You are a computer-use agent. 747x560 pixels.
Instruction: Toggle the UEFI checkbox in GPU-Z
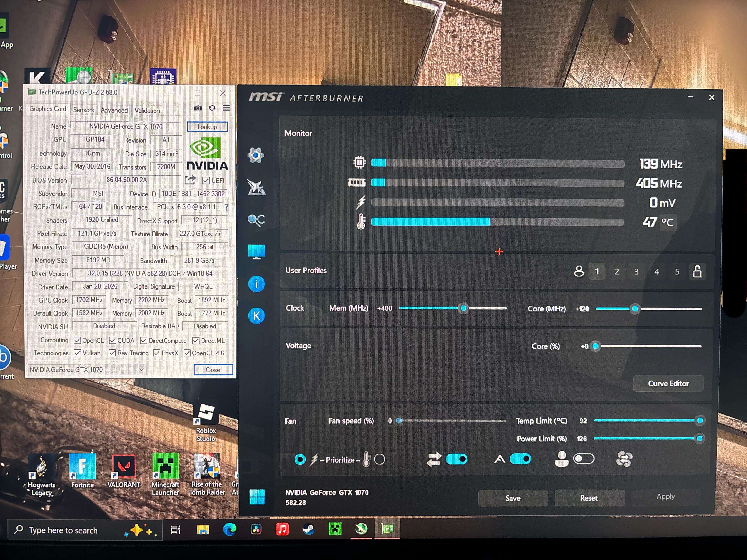[x=206, y=181]
